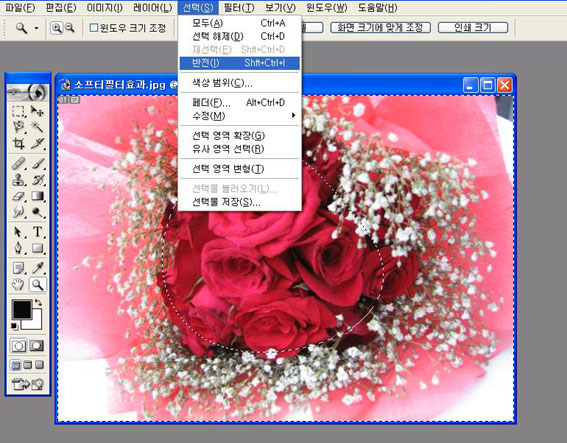
Task: Open the black foreground color swatch
Action: tap(22, 310)
